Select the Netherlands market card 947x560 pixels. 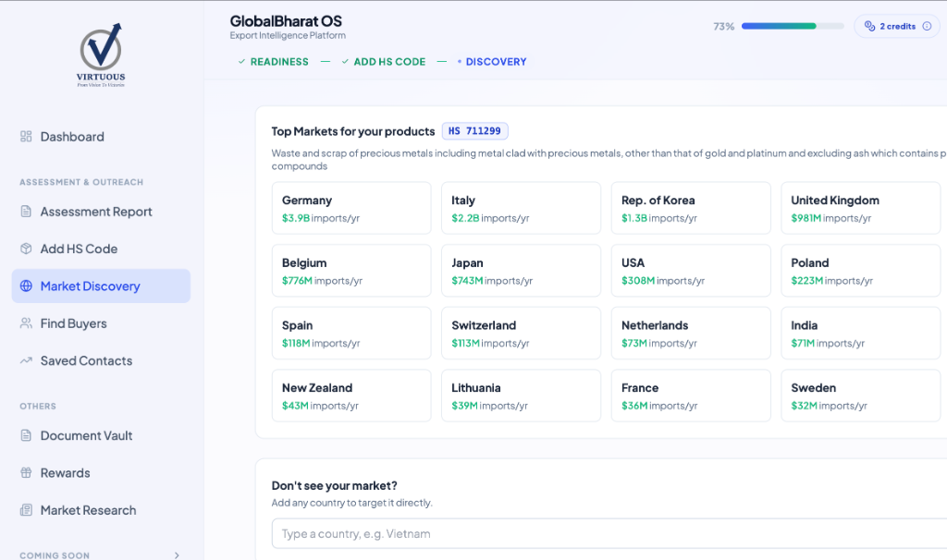click(691, 333)
